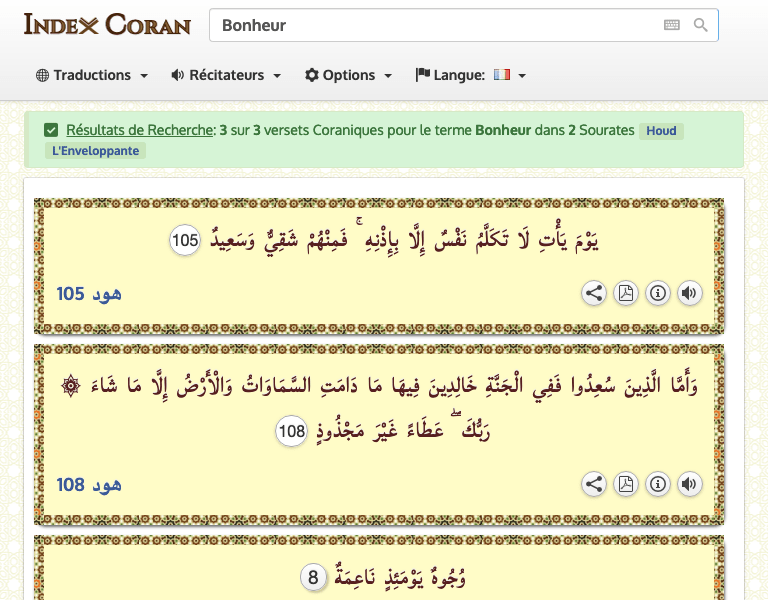768x600 pixels.
Task: Click the search magnifier icon
Action: click(x=701, y=25)
